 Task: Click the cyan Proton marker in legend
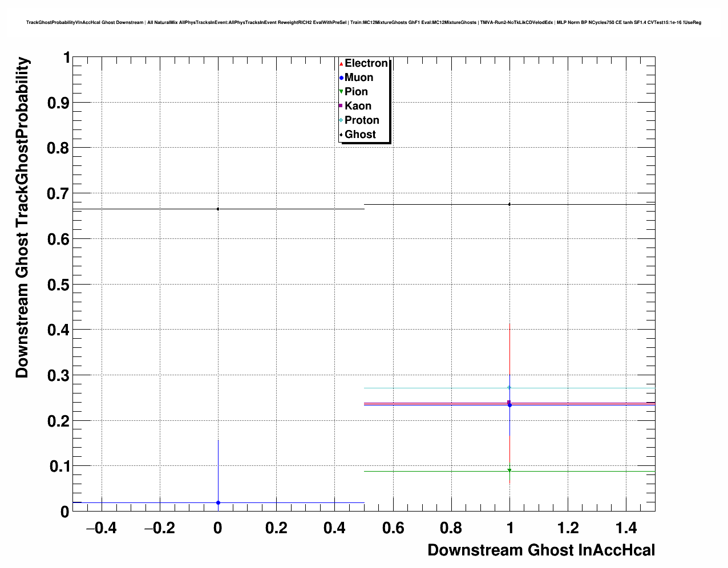pyautogui.click(x=341, y=120)
